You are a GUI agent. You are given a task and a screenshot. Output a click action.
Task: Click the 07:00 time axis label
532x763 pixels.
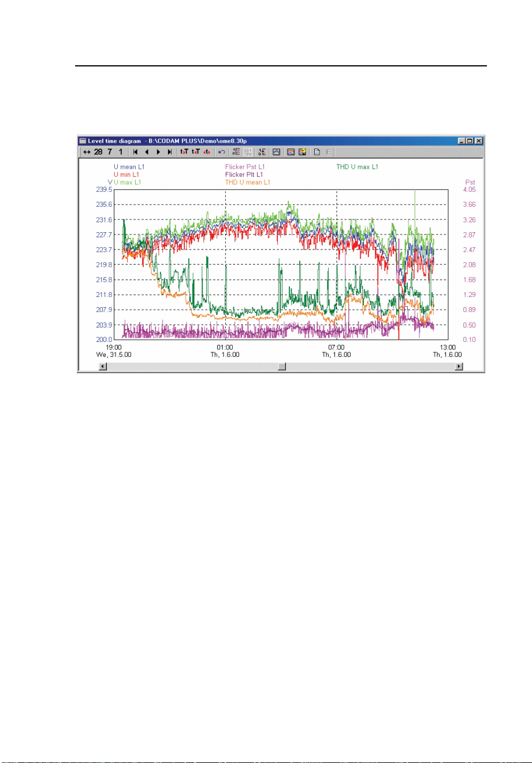coord(336,348)
